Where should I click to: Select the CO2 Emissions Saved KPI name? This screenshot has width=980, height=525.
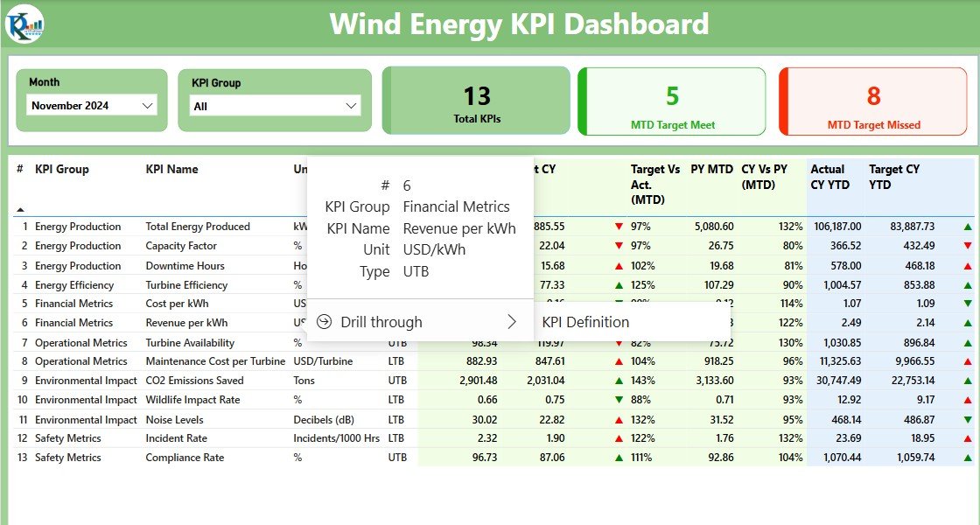(x=194, y=381)
